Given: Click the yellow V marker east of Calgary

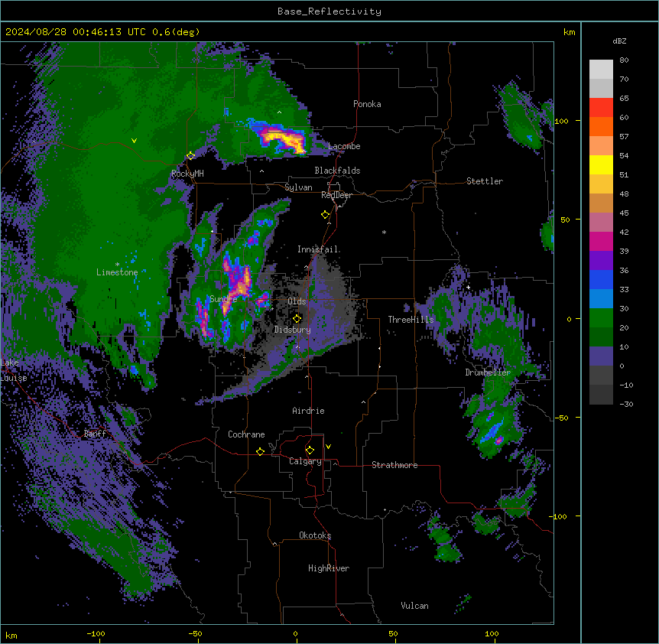Looking at the screenshot, I should (x=328, y=447).
